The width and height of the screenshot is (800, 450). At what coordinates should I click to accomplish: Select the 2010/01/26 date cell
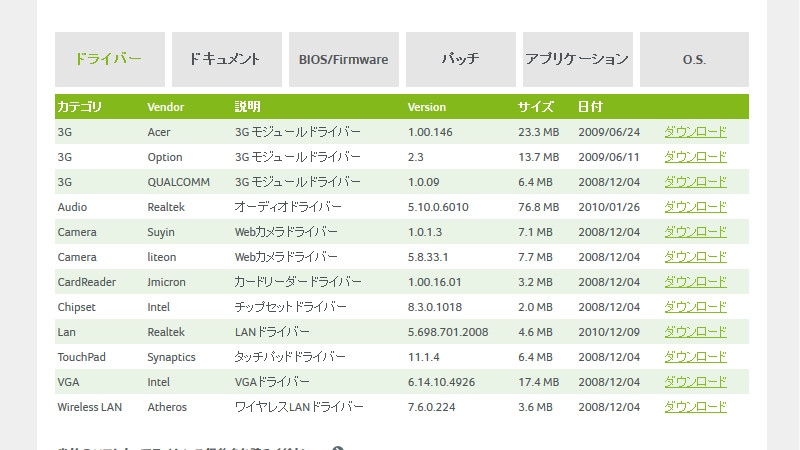click(x=609, y=207)
